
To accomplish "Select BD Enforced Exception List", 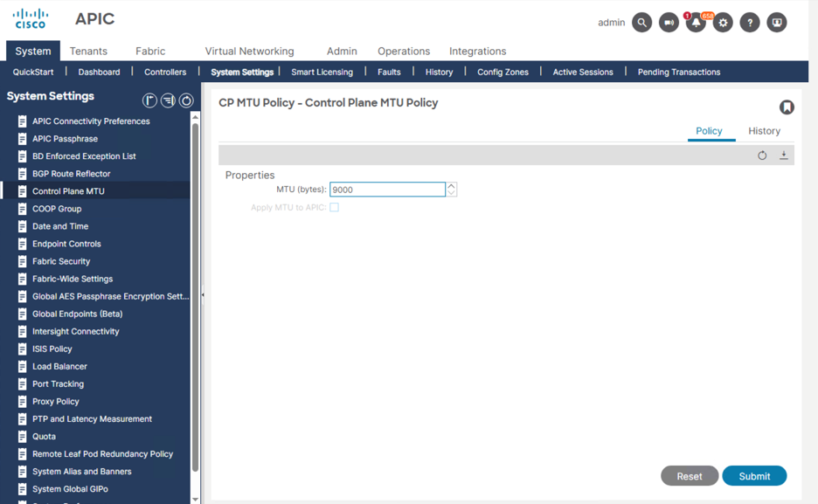I will 84,155.
